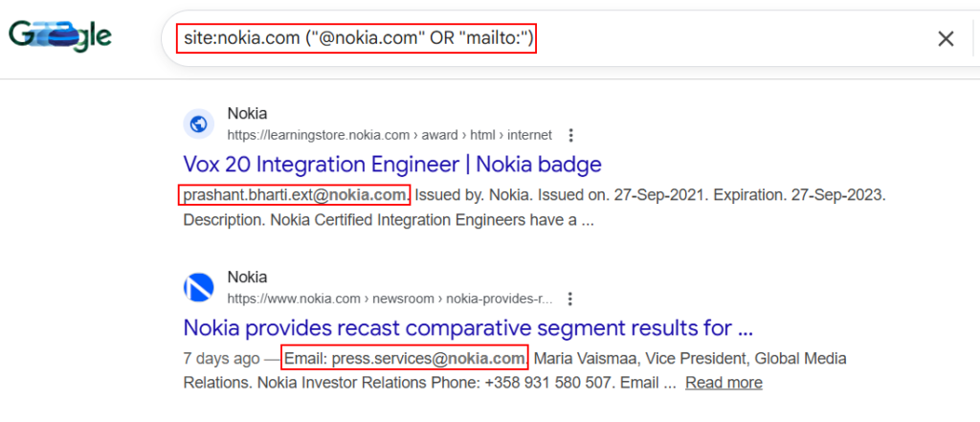Click the Nokia favicon of the newsroom result
980x422 pixels.
click(x=199, y=286)
